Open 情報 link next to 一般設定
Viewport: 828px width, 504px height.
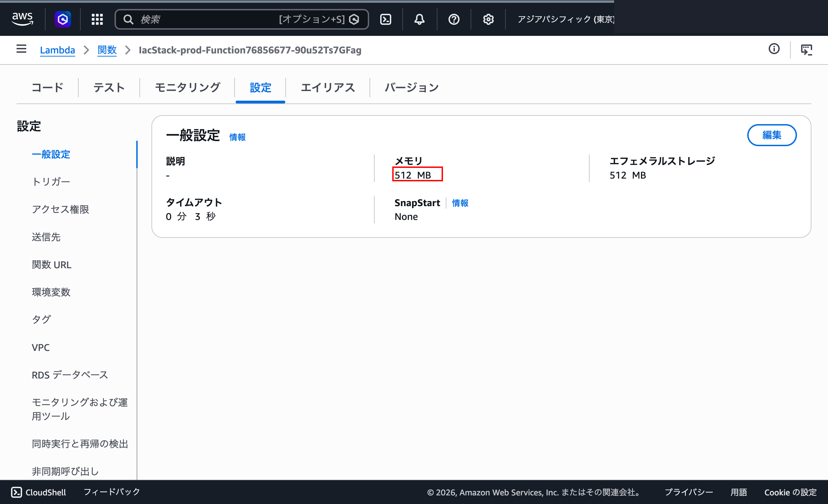pyautogui.click(x=237, y=137)
